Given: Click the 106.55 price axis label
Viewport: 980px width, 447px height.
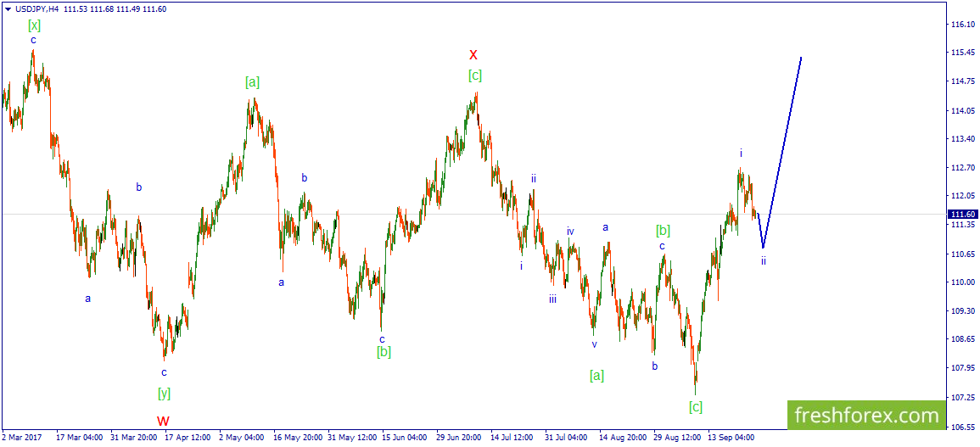Looking at the screenshot, I should coord(963,427).
